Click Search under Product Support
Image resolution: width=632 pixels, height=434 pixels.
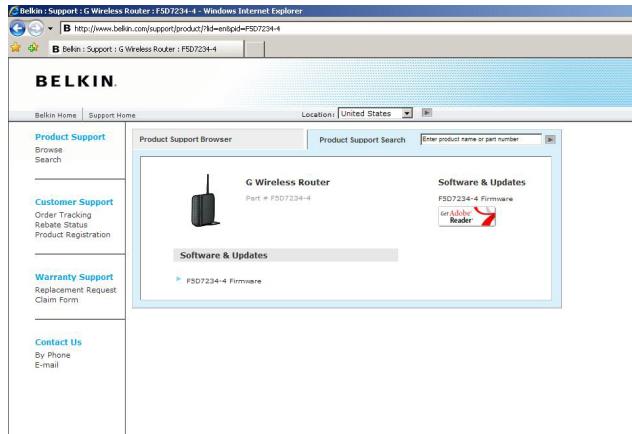point(48,160)
